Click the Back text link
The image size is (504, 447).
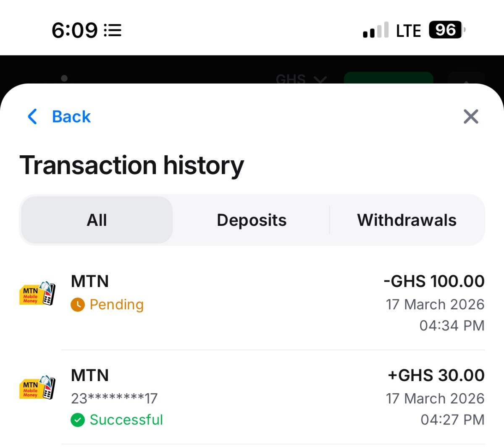(x=71, y=117)
